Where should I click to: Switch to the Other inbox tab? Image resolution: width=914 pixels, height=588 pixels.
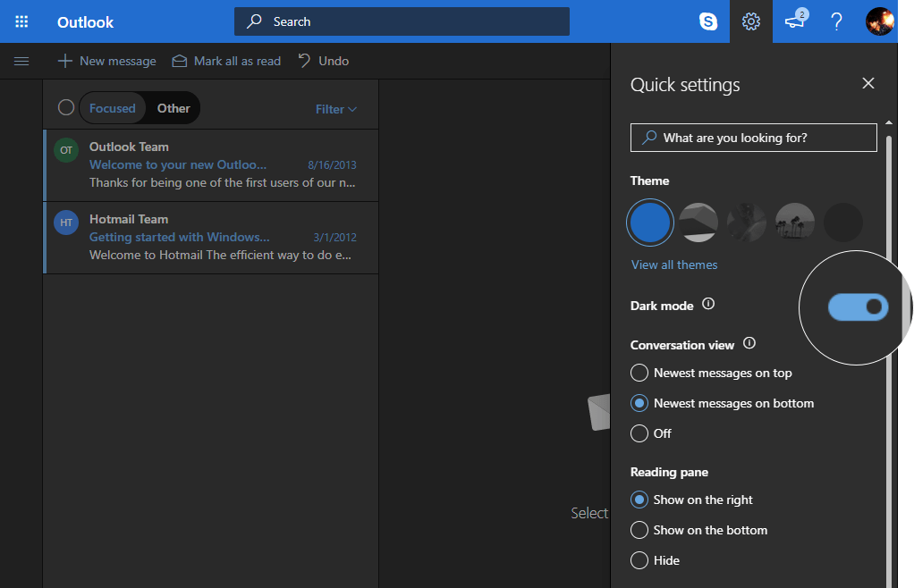point(173,107)
